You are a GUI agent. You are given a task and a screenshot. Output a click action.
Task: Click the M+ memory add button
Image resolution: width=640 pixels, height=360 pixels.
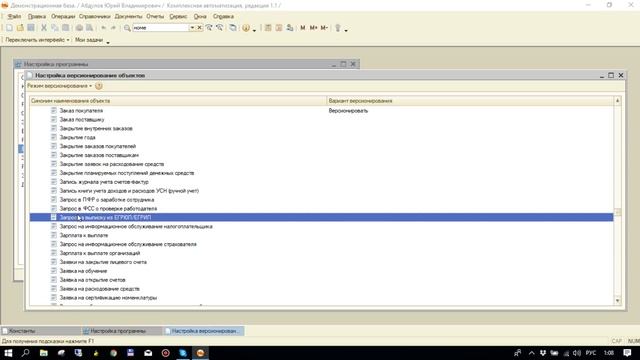tap(313, 28)
